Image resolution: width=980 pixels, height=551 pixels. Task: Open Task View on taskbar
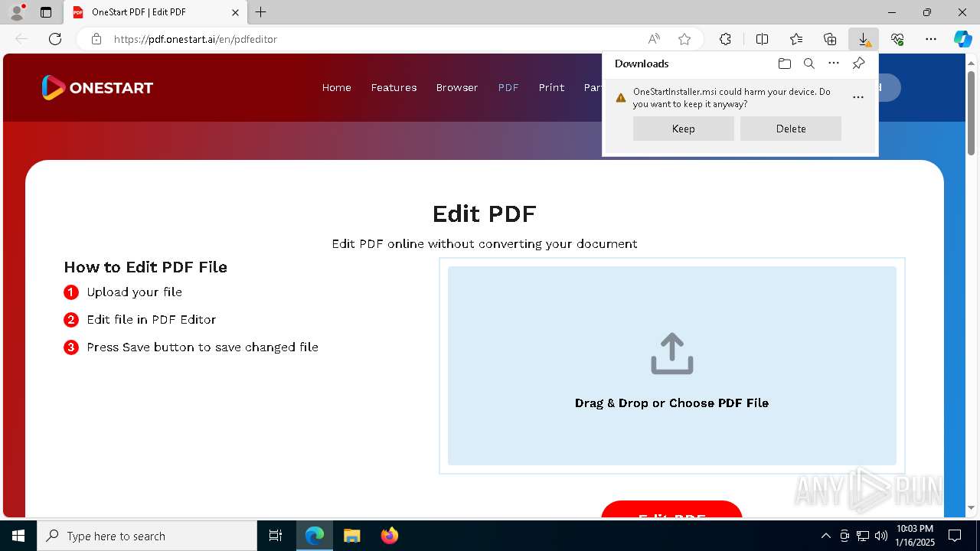click(x=276, y=536)
